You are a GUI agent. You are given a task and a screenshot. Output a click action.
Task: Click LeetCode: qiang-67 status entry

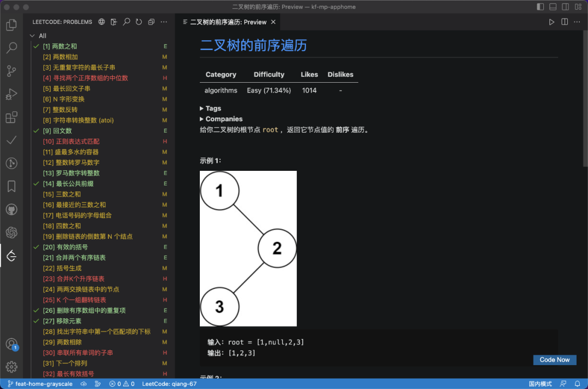169,384
